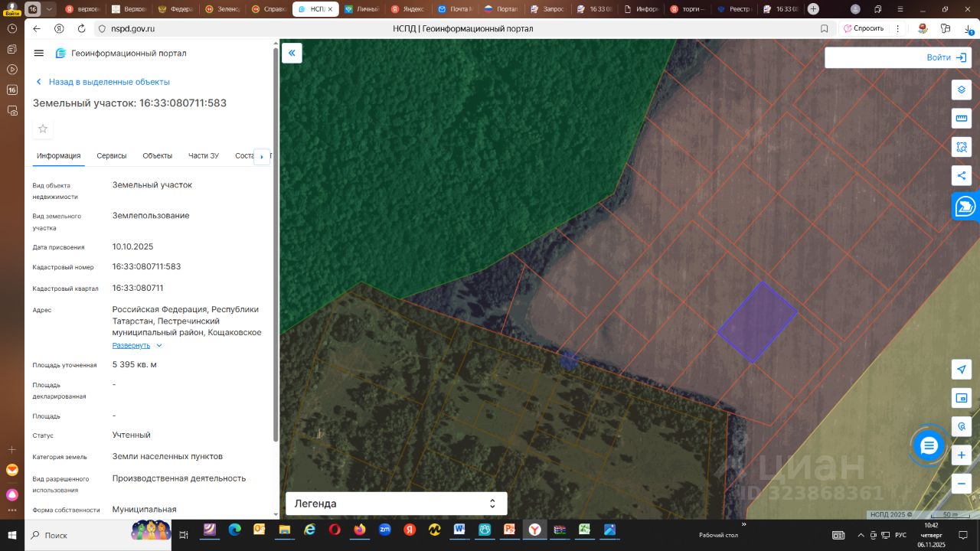Zoom in on the map
This screenshot has width=980, height=551.
[962, 455]
